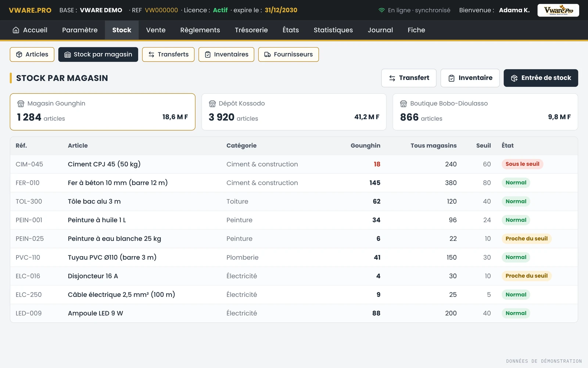Select the active Stock menu
The image size is (588, 368).
tap(122, 30)
